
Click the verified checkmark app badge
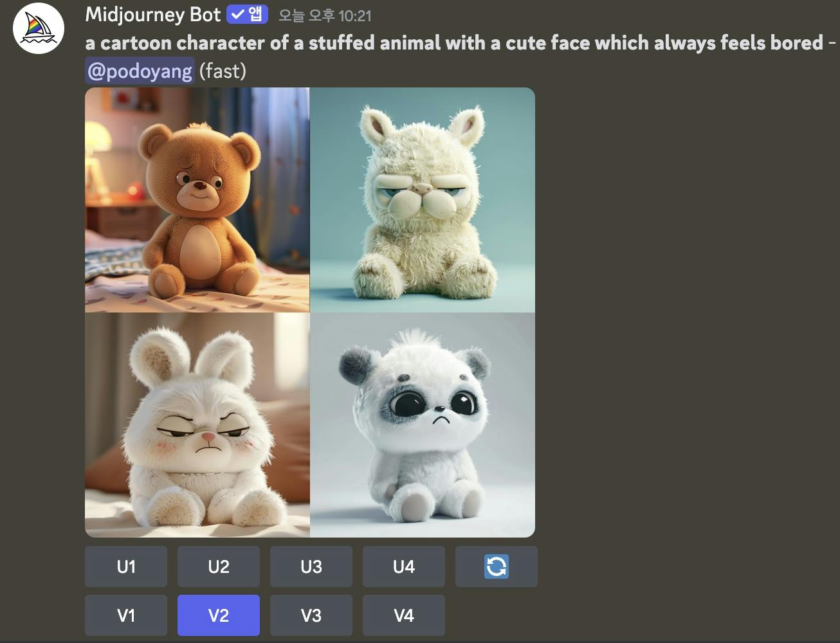click(x=248, y=14)
